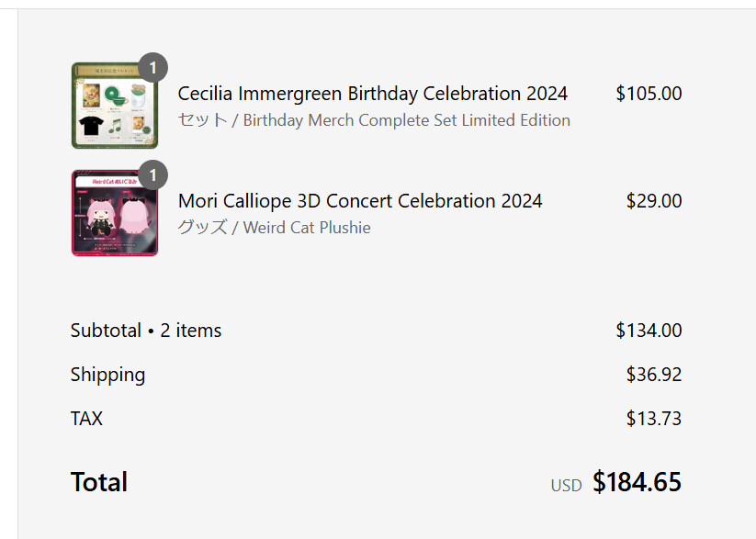
Task: Click the $29.00 item price
Action: point(654,201)
